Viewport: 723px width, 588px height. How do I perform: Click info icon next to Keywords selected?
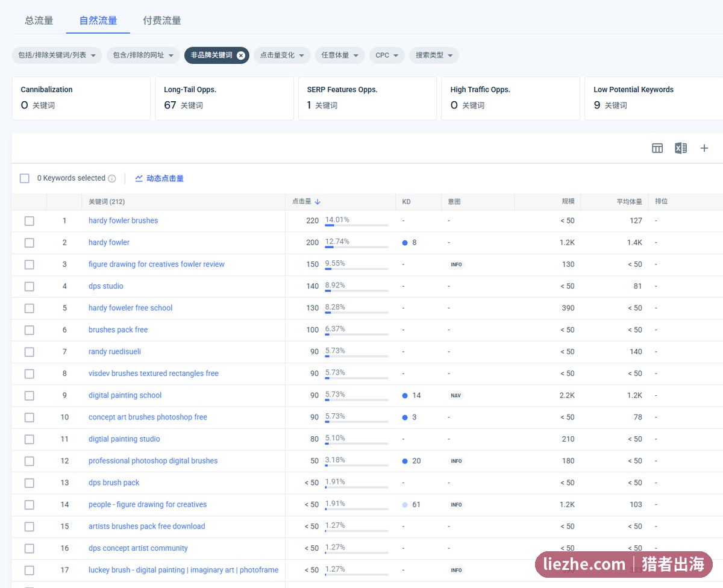tap(112, 178)
